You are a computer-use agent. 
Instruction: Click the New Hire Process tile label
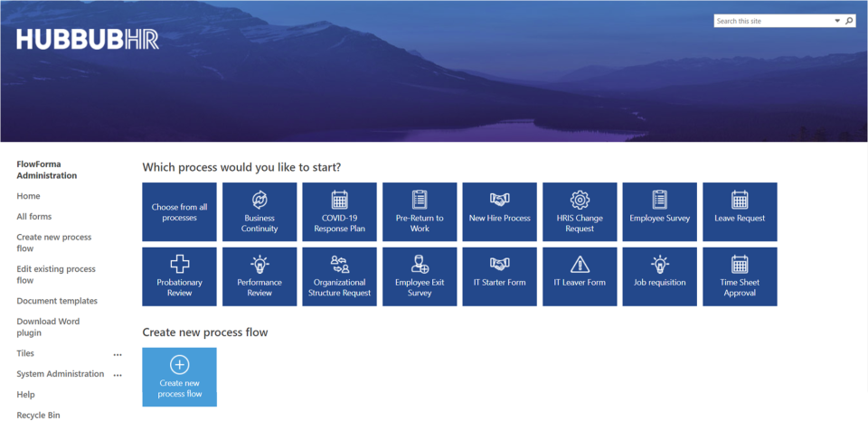(x=499, y=218)
